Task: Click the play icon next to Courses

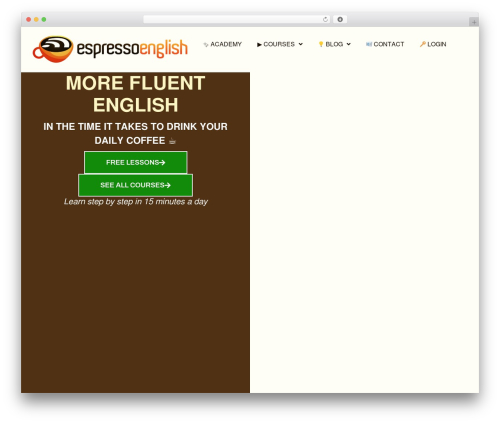Action: pyautogui.click(x=259, y=44)
